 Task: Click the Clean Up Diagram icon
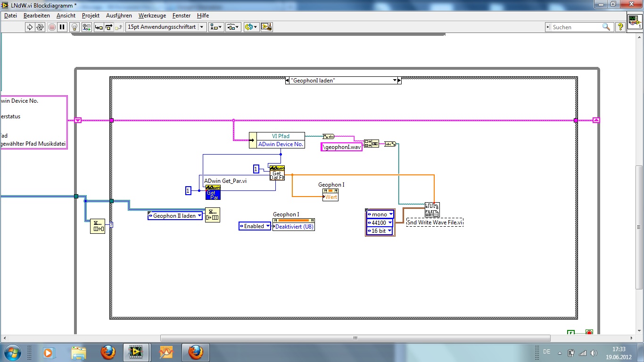[x=267, y=27]
